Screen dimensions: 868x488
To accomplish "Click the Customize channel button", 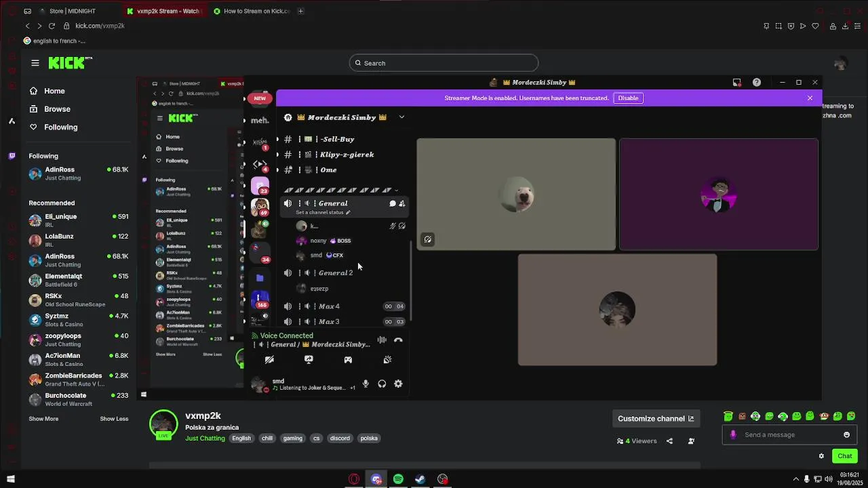I will [656, 418].
